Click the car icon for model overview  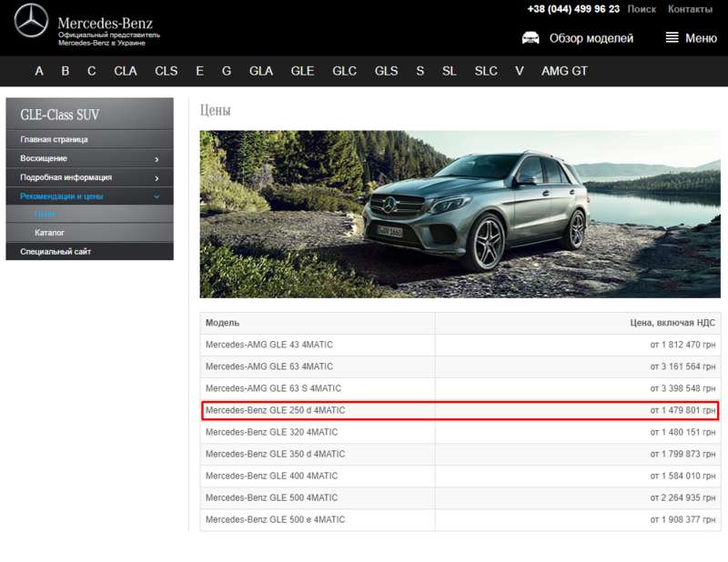tap(531, 38)
